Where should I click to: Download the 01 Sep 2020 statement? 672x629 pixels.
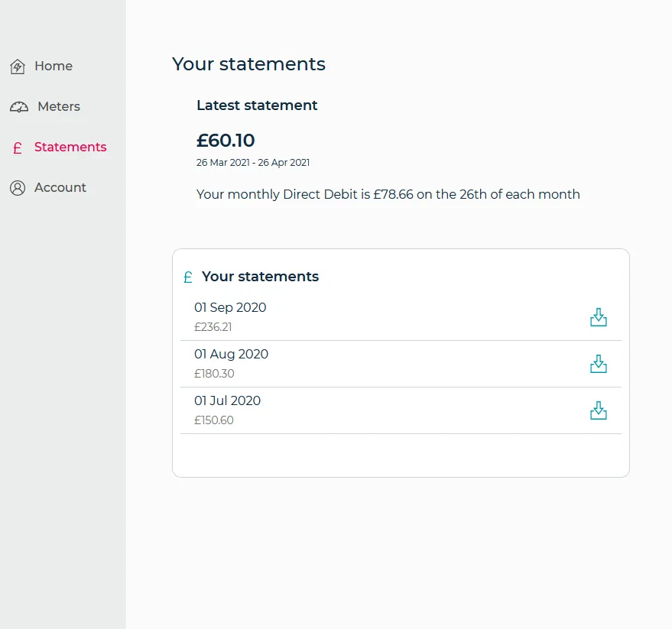(x=599, y=317)
